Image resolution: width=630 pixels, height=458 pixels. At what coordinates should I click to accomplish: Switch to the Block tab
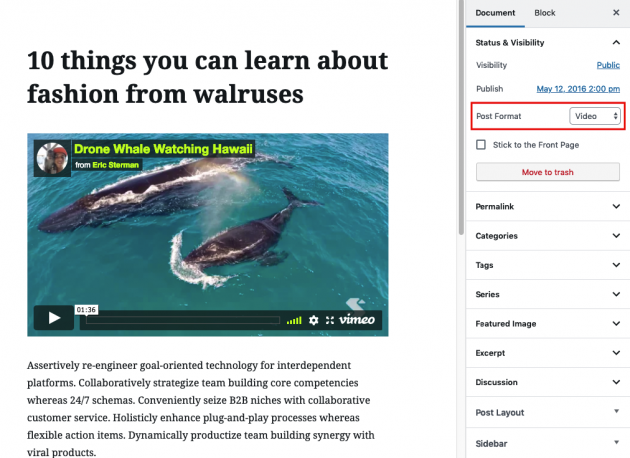[544, 13]
